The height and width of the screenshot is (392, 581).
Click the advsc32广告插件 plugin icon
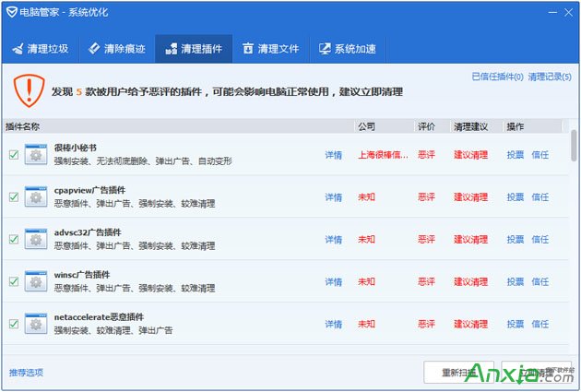(x=36, y=240)
